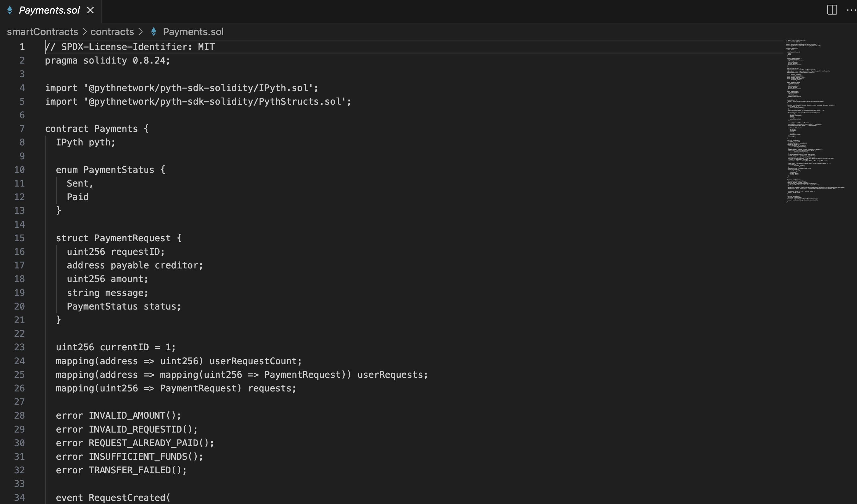Click on 'error INVALID_AMOUNT();'
The image size is (857, 504).
click(x=118, y=415)
